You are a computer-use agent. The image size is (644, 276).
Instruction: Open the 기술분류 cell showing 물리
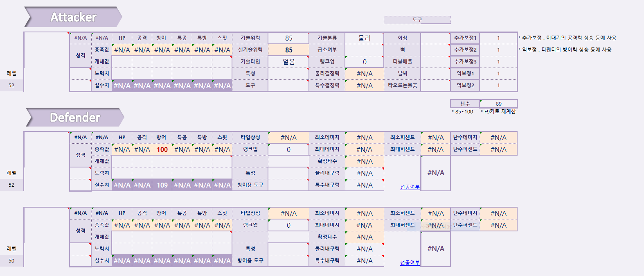click(x=364, y=38)
